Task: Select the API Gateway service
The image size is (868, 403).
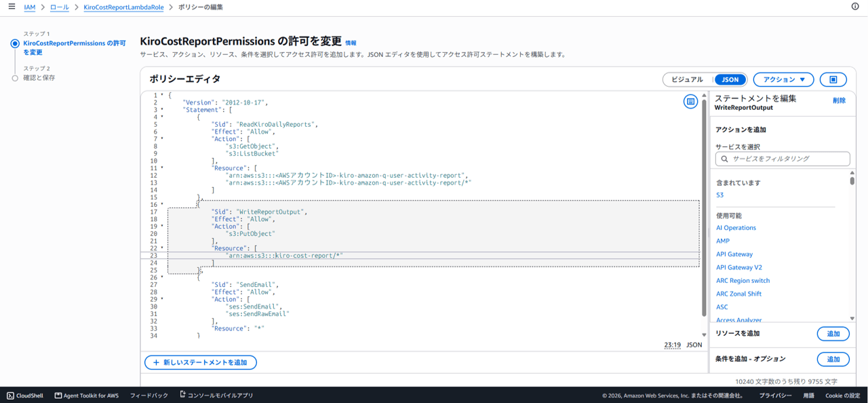Action: pyautogui.click(x=734, y=254)
